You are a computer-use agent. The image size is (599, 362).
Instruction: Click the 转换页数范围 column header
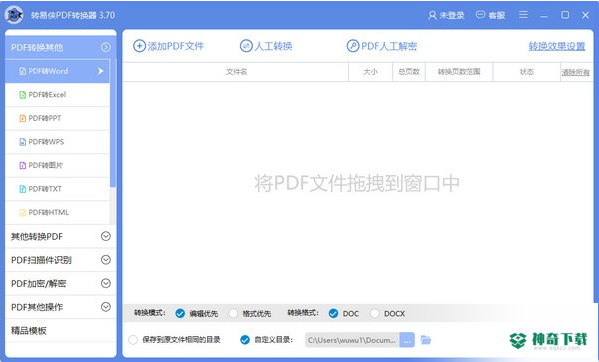click(x=459, y=71)
